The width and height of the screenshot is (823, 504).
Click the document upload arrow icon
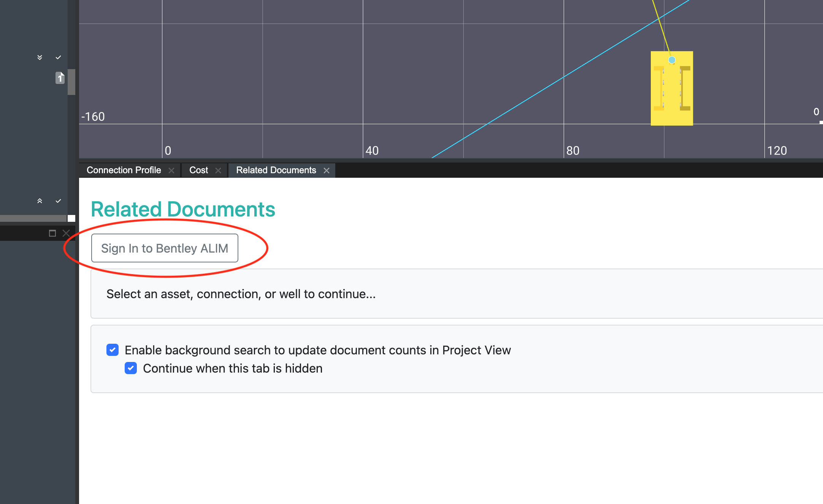[x=60, y=78]
